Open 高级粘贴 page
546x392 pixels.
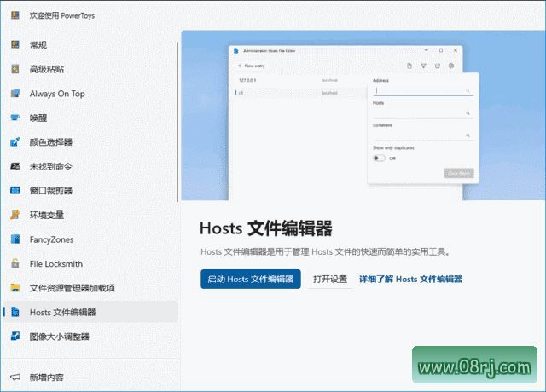(x=91, y=69)
